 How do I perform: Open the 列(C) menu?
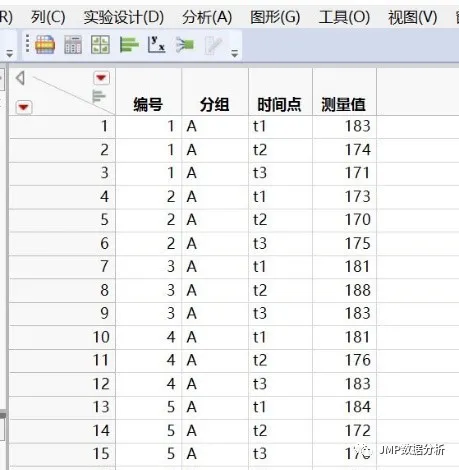(48, 17)
